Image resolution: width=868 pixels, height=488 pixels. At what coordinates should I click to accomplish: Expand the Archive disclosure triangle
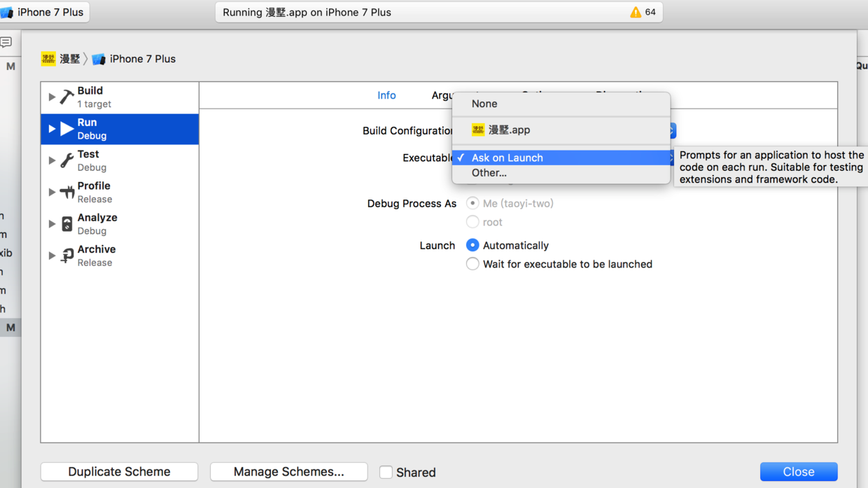pyautogui.click(x=52, y=256)
